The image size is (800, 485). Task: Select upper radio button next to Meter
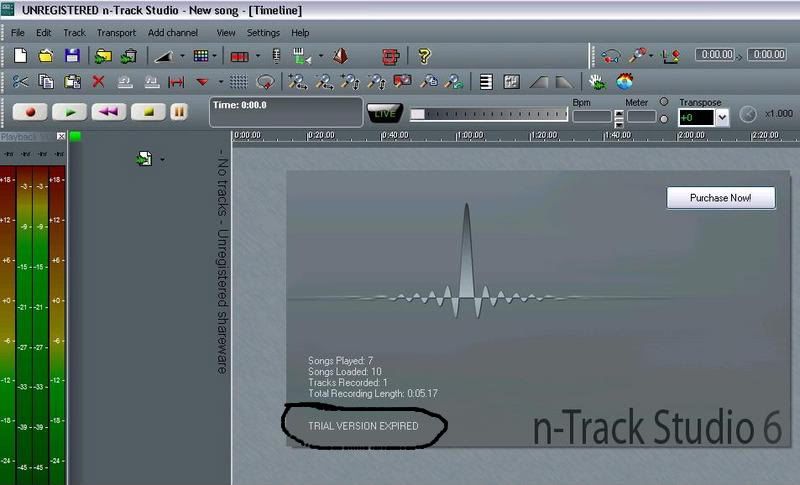click(664, 101)
